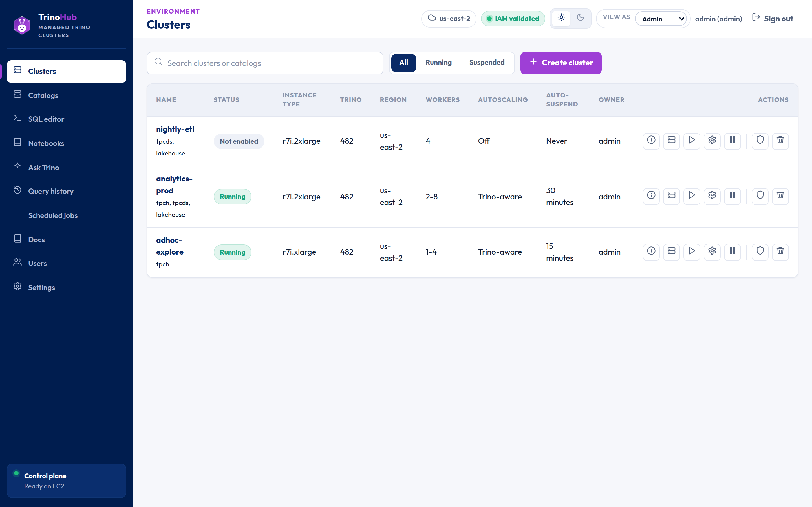Switch to dark theme moon toggle
This screenshot has height=507, width=812.
pos(581,18)
